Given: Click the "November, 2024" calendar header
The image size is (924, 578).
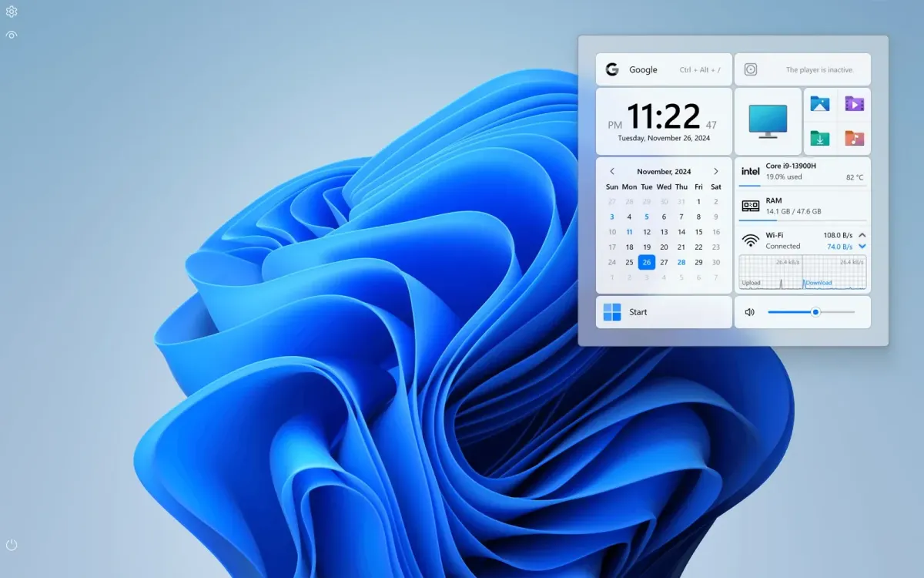Looking at the screenshot, I should pos(664,172).
